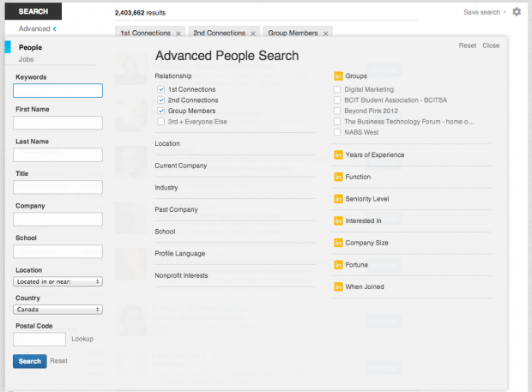Open the settings gear icon
532x392 pixels.
coord(517,12)
